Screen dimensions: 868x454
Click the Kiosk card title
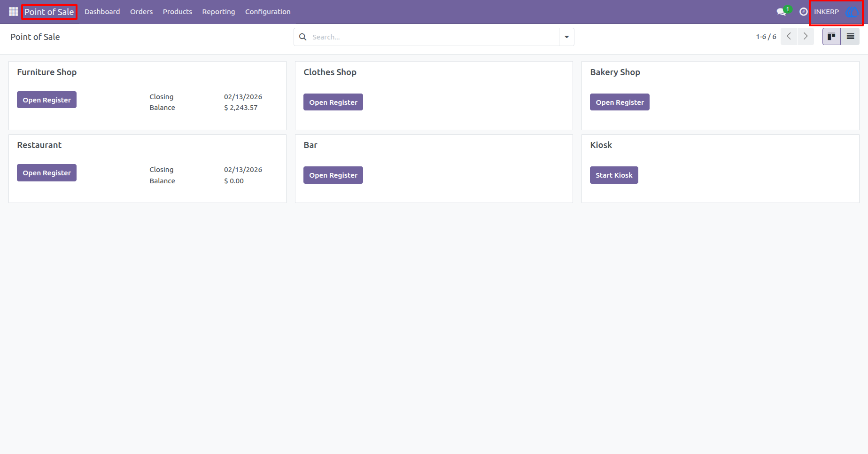tap(601, 145)
